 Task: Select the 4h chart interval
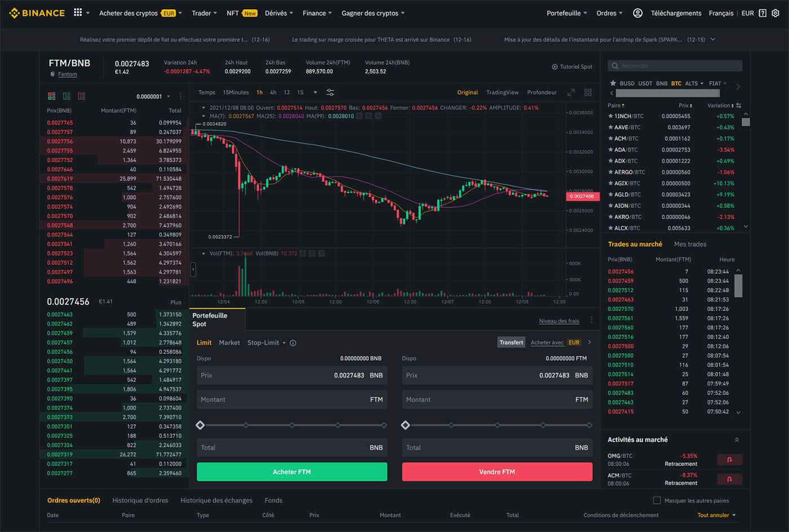(x=273, y=92)
